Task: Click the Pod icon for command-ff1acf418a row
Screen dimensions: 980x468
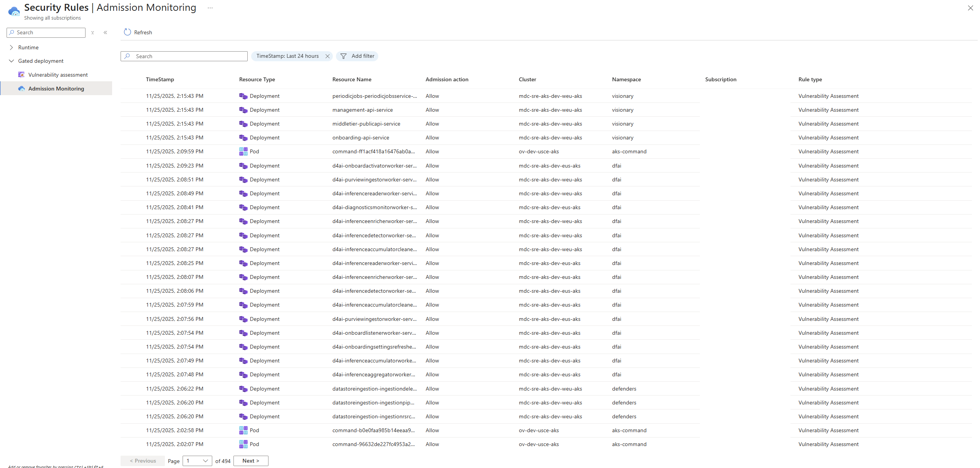Action: click(243, 152)
